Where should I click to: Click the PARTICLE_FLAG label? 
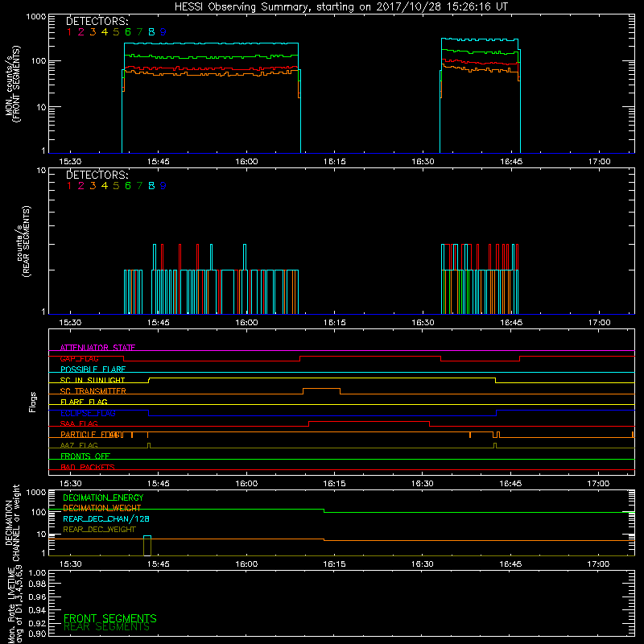point(91,435)
